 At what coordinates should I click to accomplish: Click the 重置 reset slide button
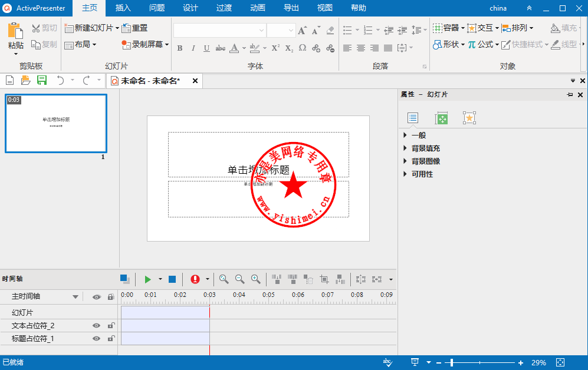coord(135,28)
